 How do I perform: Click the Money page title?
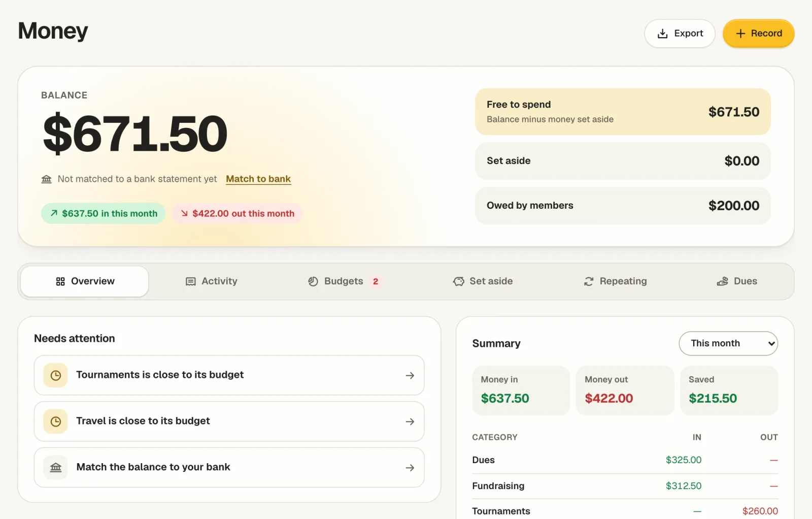coord(53,31)
